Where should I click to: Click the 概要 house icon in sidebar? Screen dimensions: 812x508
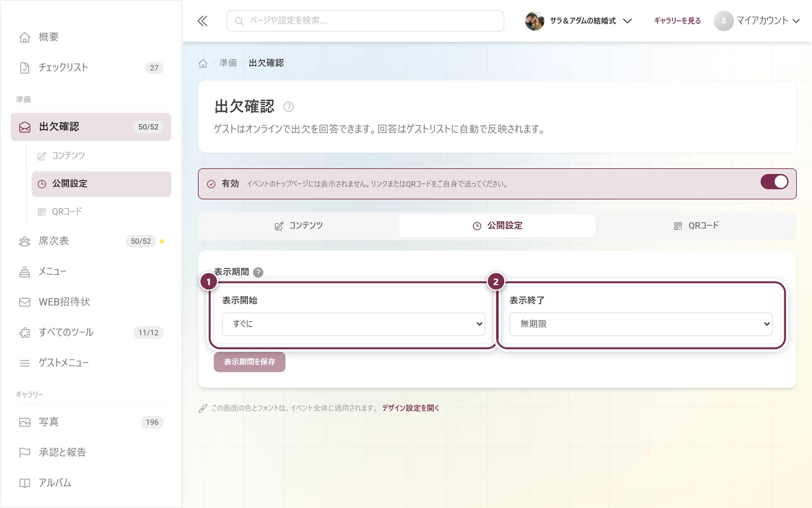pyautogui.click(x=25, y=37)
